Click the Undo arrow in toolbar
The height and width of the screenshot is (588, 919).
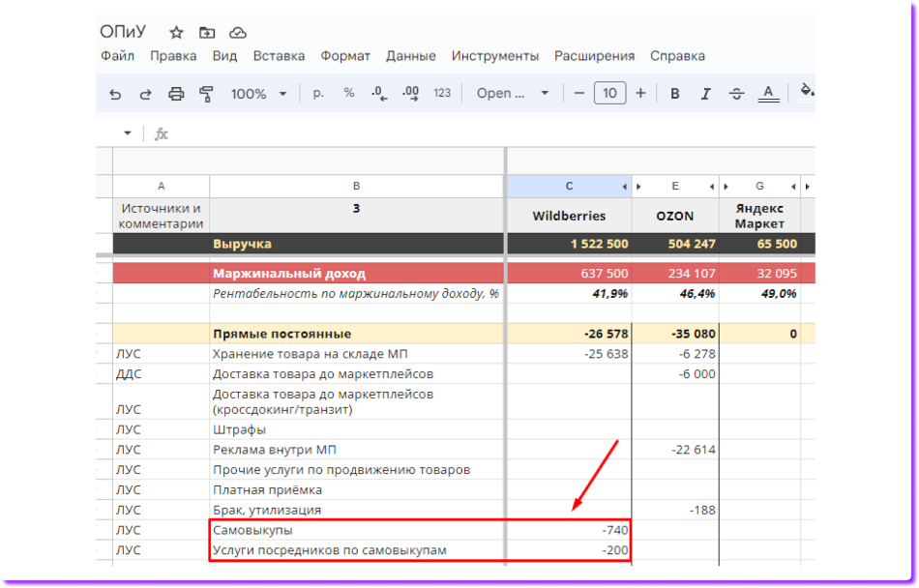116,94
